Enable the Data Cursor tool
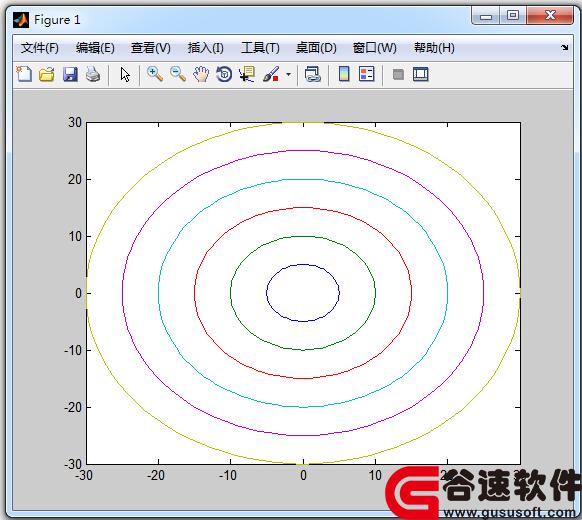582x520 pixels. (247, 74)
